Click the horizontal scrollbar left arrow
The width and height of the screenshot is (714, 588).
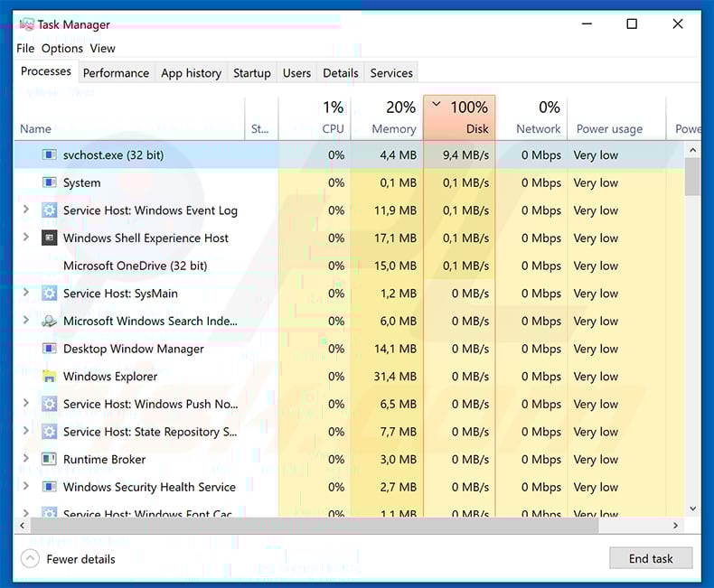point(22,525)
